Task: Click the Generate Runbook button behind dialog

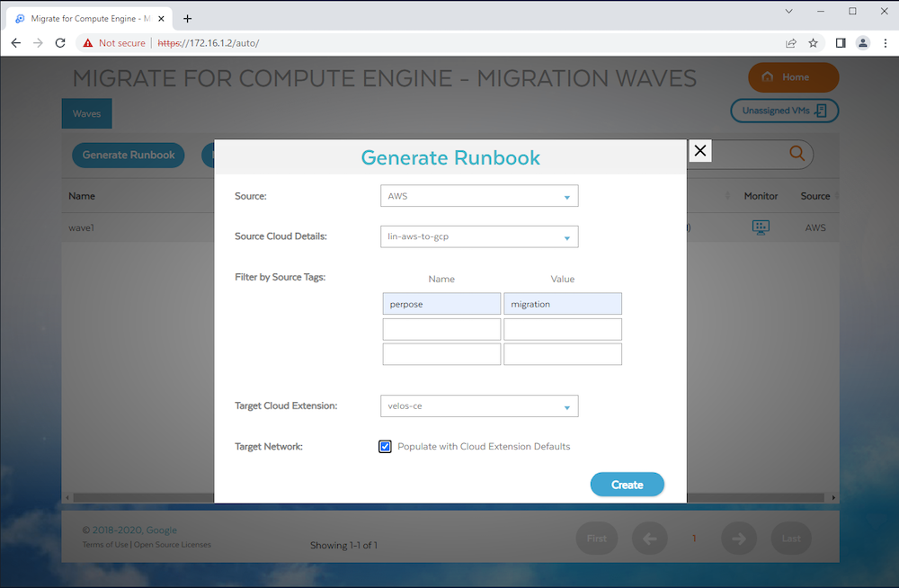Action: pos(129,155)
